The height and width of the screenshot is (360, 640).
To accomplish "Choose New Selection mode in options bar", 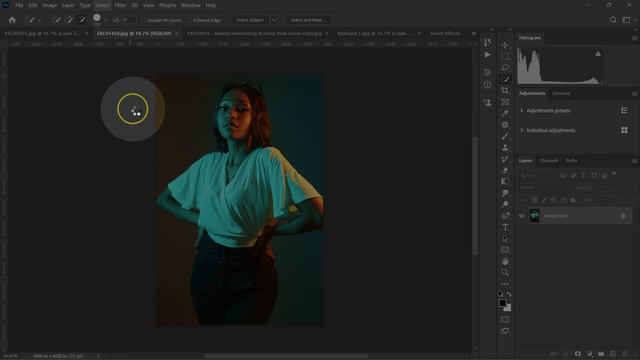I will (x=58, y=20).
